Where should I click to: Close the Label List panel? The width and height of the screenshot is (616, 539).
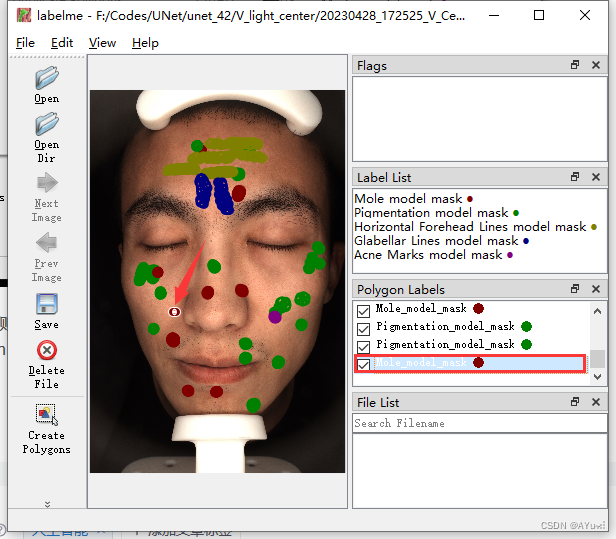click(596, 177)
